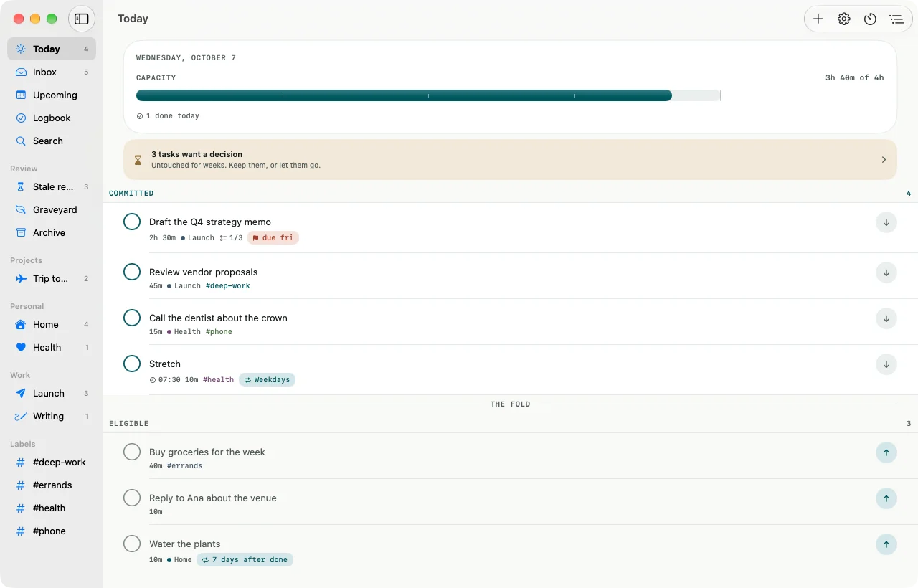The image size is (918, 588).
Task: Click the Reply to Ana about the venue checkbox
Action: [x=132, y=498]
